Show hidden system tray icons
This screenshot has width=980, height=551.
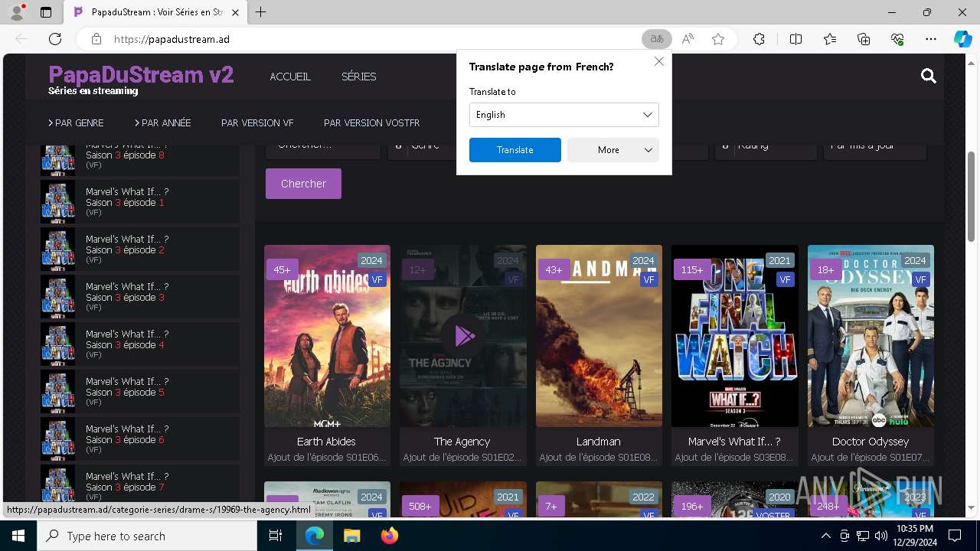tap(825, 536)
